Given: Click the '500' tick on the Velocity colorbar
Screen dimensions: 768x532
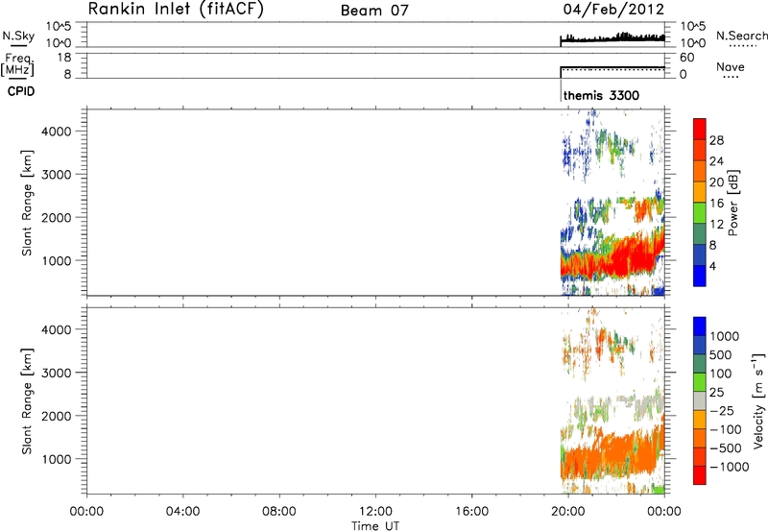Looking at the screenshot, I should click(721, 354).
